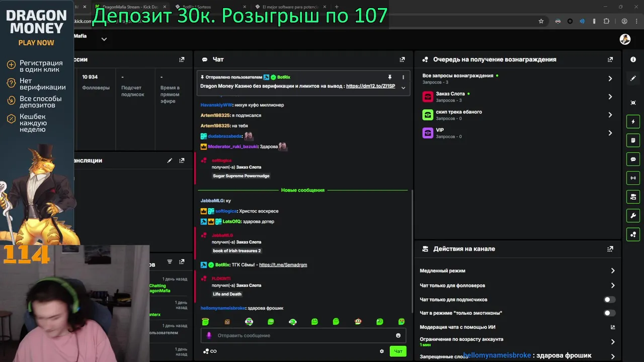The width and height of the screenshot is (644, 362).
Task: Bookmark page with star icon
Action: (541, 21)
